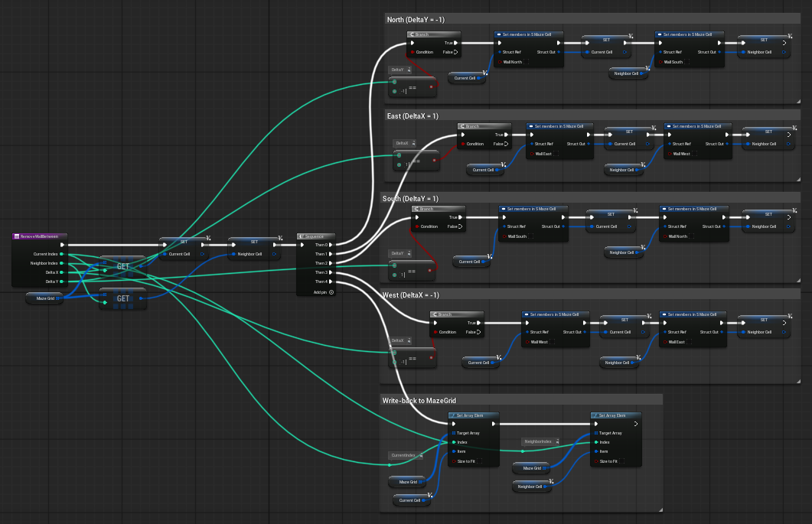Click the equals comparison node in North section
The image size is (812, 524).
(413, 87)
